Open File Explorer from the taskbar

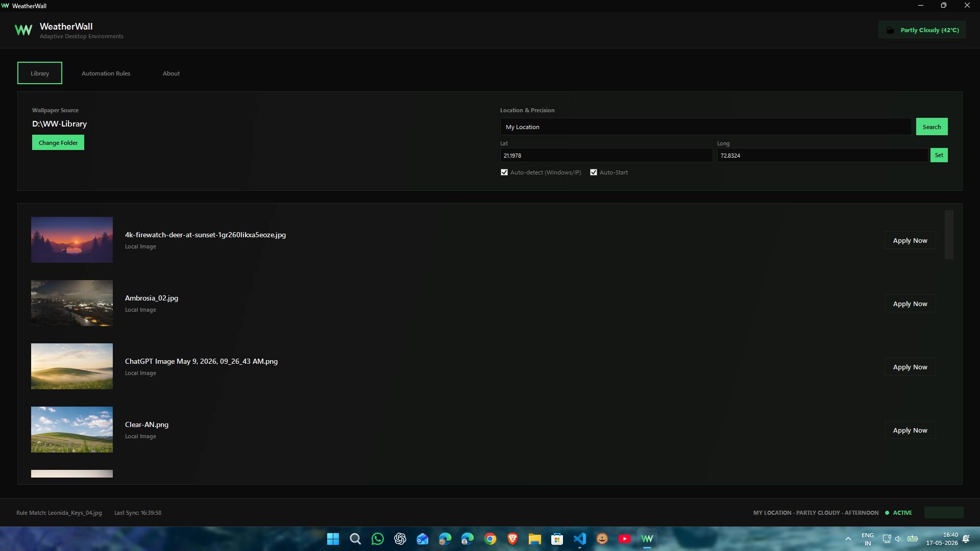tap(535, 539)
